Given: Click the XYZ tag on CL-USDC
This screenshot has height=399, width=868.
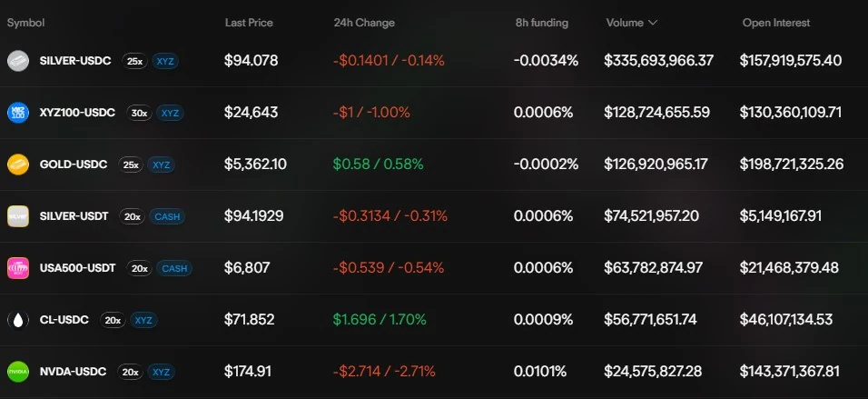Looking at the screenshot, I should pyautogui.click(x=143, y=320).
